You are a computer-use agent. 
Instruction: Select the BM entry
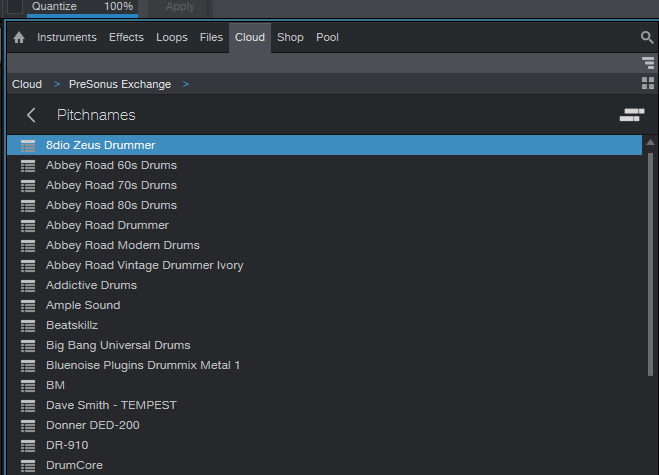point(324,385)
